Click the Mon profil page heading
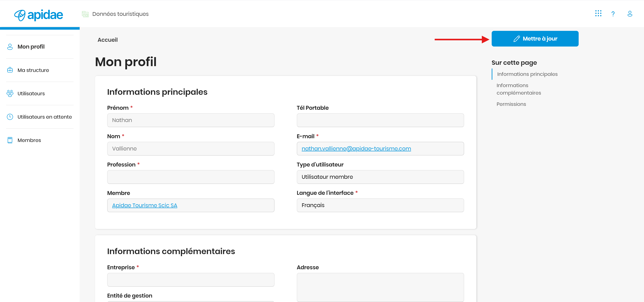The width and height of the screenshot is (644, 302). pyautogui.click(x=126, y=62)
